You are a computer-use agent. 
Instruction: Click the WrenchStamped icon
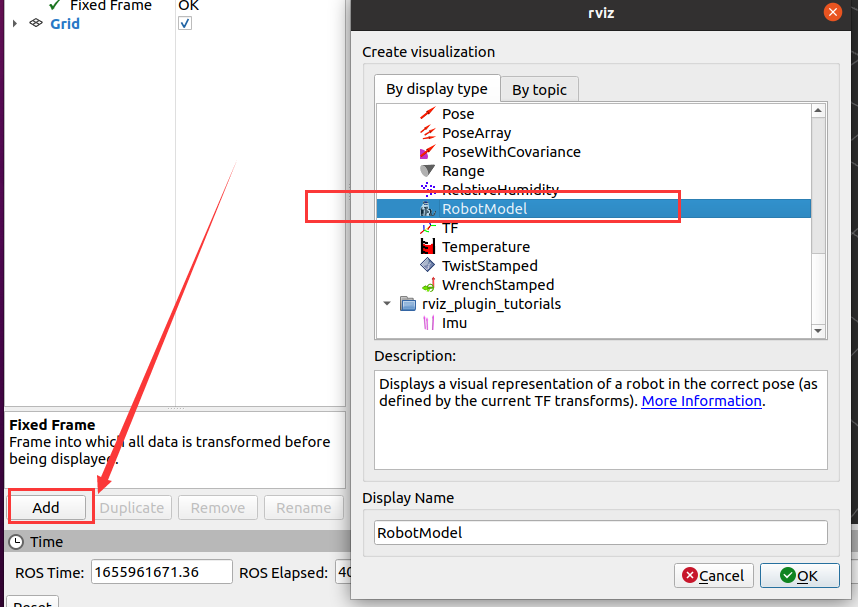(x=427, y=285)
